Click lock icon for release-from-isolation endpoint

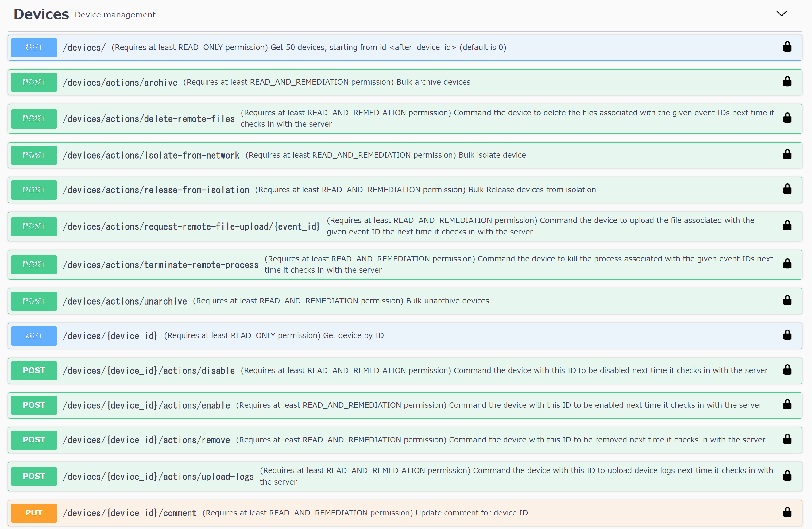click(x=787, y=189)
